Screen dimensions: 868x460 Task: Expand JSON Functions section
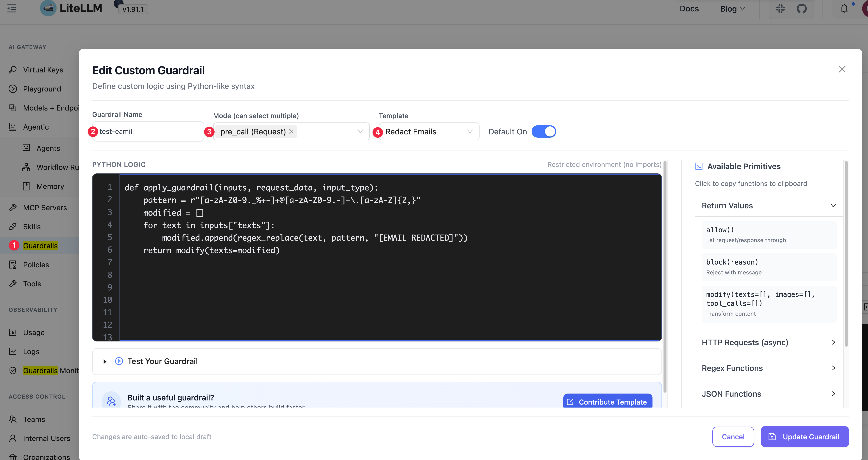[769, 394]
